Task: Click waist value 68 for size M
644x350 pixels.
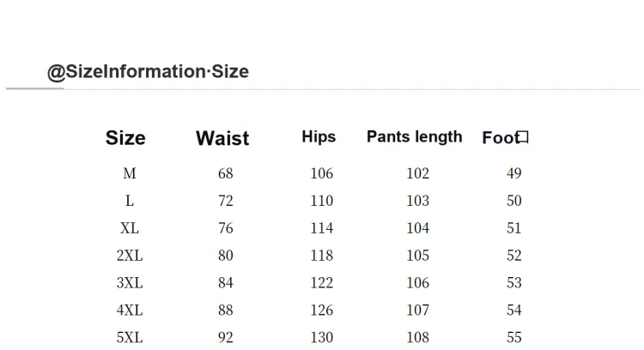Action: click(x=226, y=173)
